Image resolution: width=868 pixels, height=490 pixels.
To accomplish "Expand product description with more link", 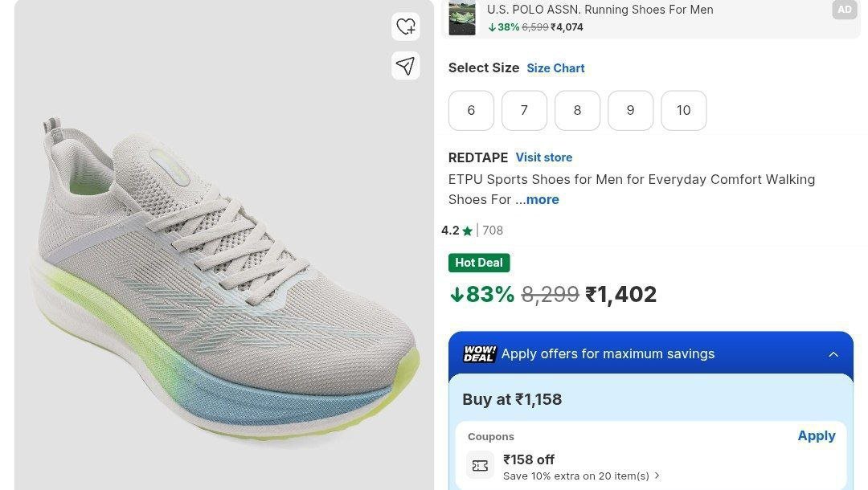I will pyautogui.click(x=542, y=200).
